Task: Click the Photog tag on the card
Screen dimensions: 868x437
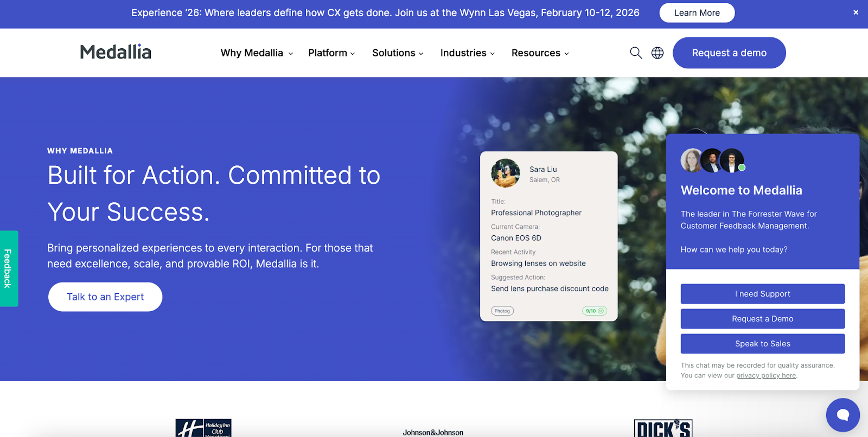Action: coord(502,311)
